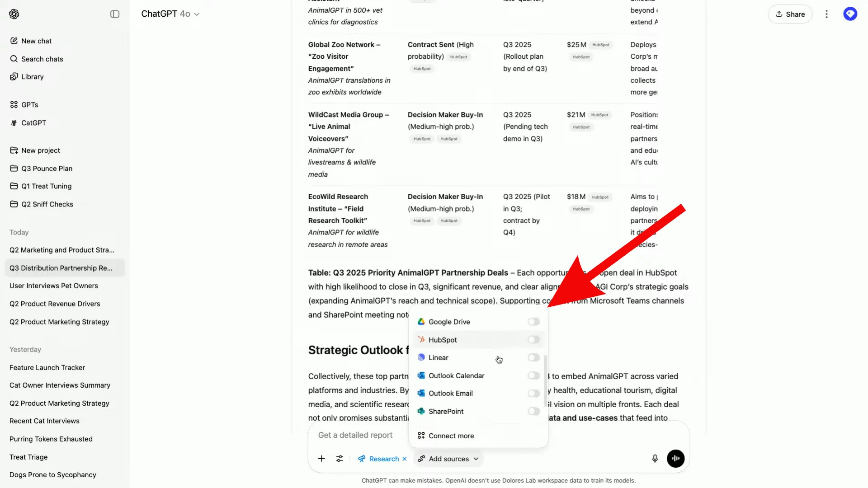Open the three-dot options menu at top right

[x=826, y=14]
